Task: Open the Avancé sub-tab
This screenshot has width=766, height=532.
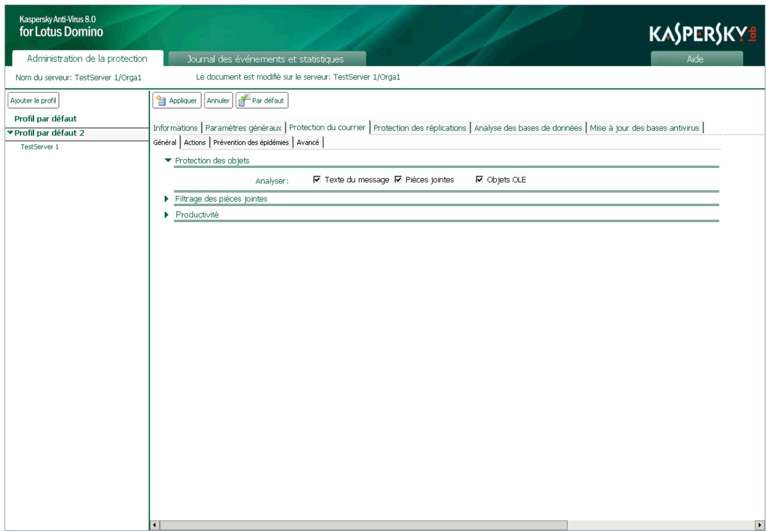Action: click(x=308, y=143)
